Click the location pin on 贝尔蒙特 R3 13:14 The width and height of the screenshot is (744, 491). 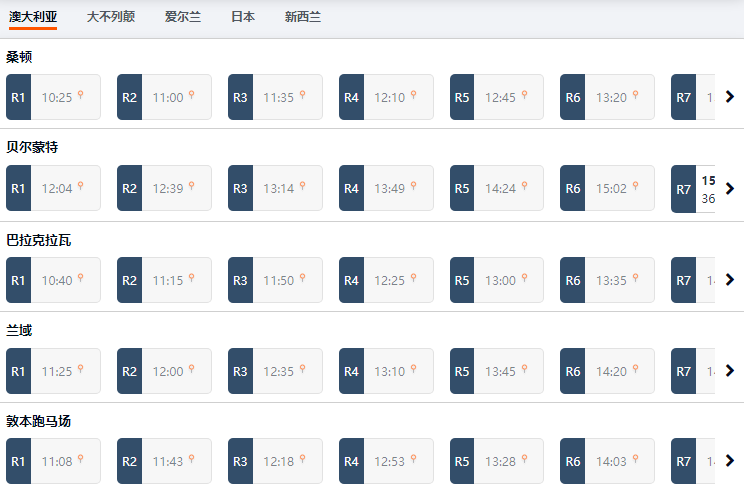coord(302,187)
